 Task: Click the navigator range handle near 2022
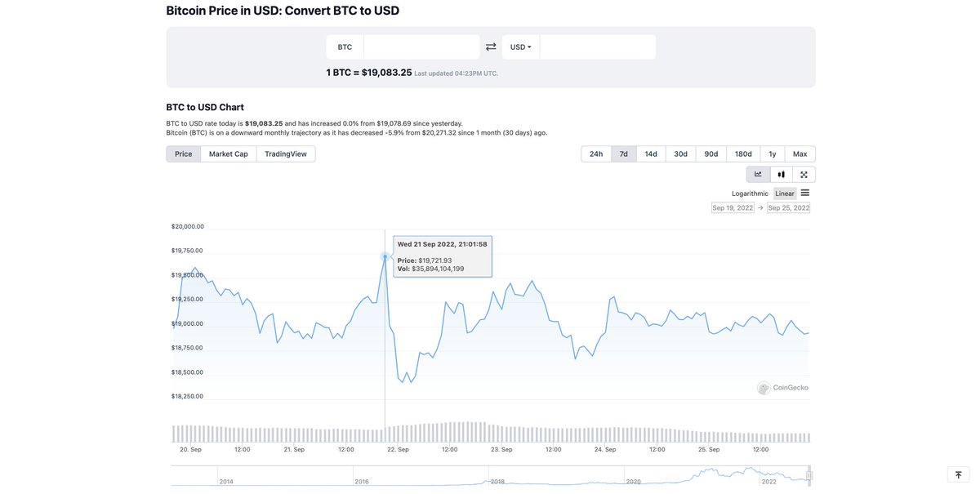pos(809,475)
